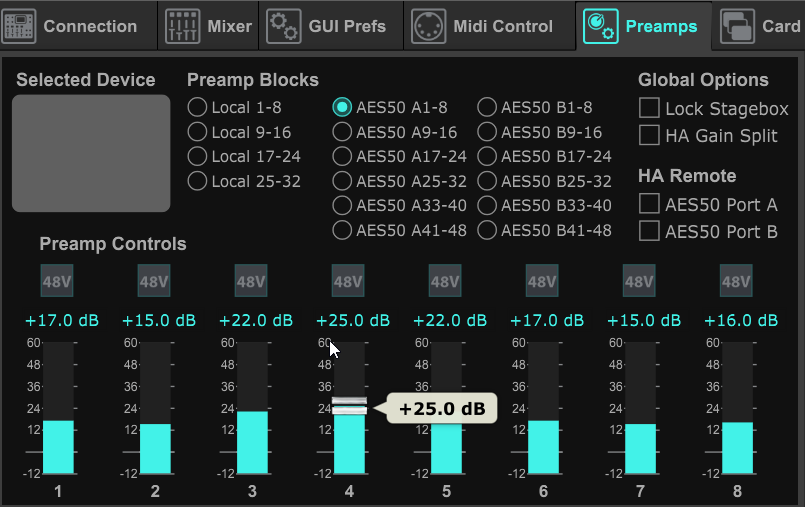Click the Preamps knob icon
Screen dimensions: 805x507
pyautogui.click(x=600, y=25)
